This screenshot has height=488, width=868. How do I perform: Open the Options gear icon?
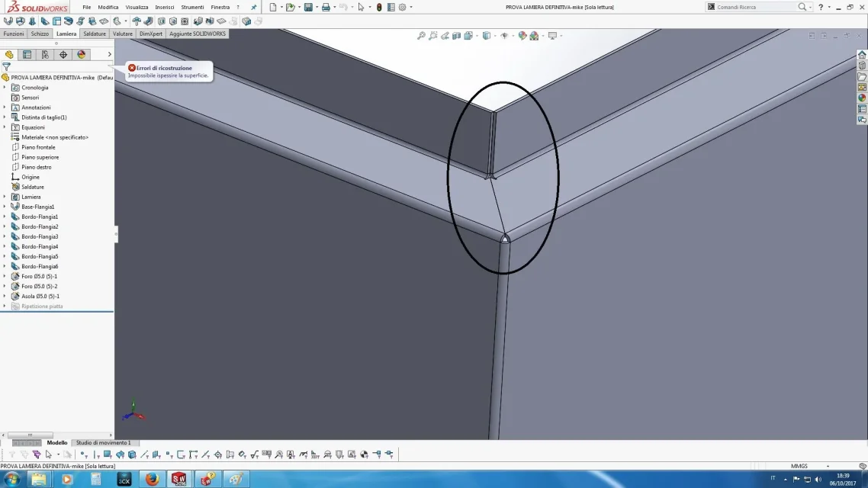(403, 7)
